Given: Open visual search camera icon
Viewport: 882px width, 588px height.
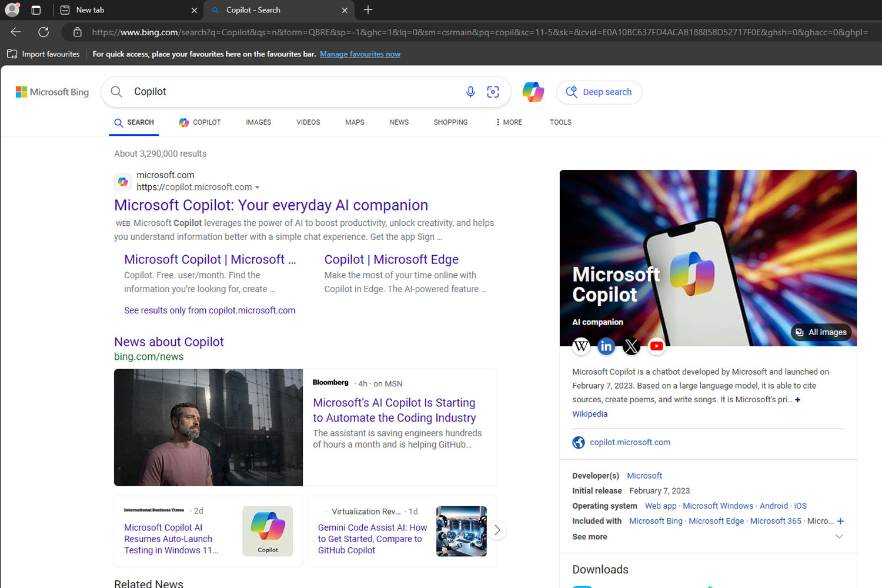Looking at the screenshot, I should pos(493,92).
